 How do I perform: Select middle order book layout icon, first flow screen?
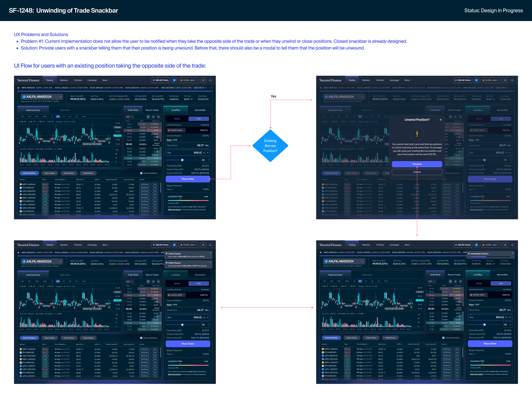click(153, 117)
